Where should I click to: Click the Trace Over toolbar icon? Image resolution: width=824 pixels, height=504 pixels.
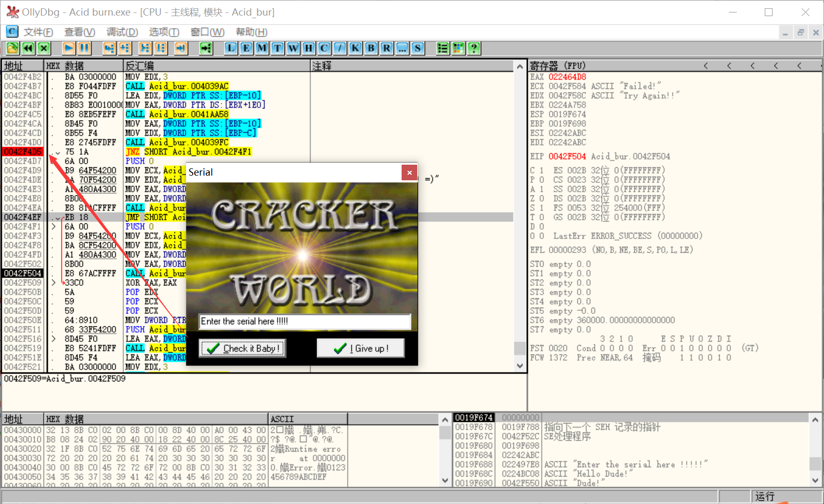[161, 48]
